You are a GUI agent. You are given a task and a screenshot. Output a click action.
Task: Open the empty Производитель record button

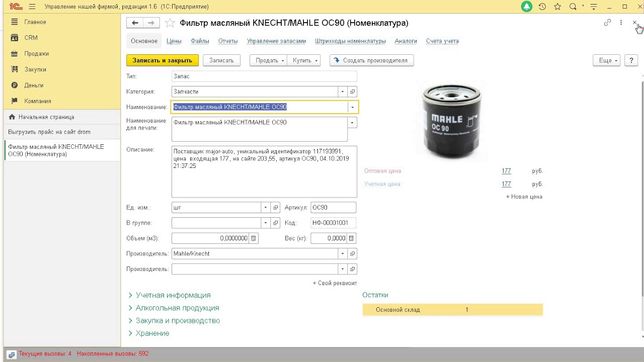tap(352, 269)
